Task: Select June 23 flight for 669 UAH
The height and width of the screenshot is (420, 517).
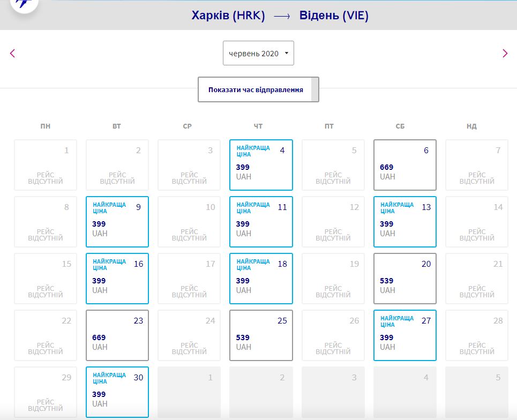Action: (x=117, y=335)
